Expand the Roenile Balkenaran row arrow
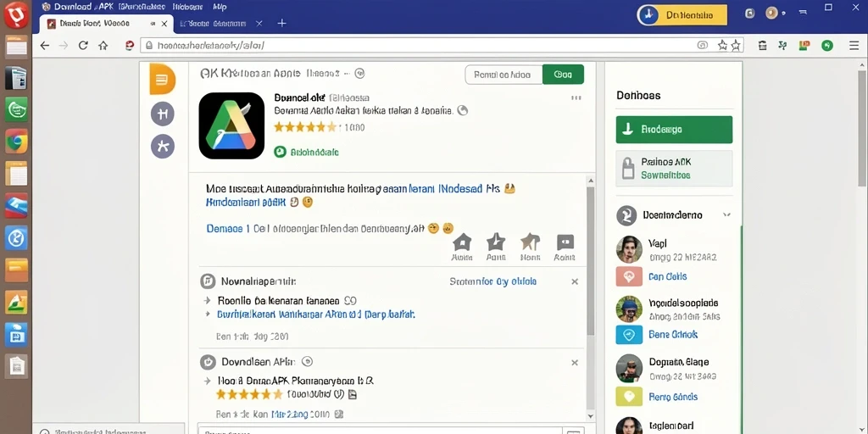This screenshot has width=868, height=434. 208,301
